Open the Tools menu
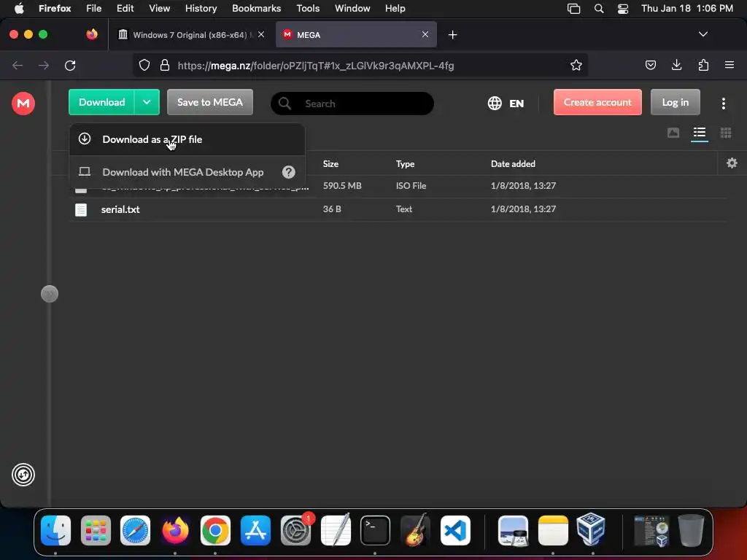747x560 pixels. 308,8
